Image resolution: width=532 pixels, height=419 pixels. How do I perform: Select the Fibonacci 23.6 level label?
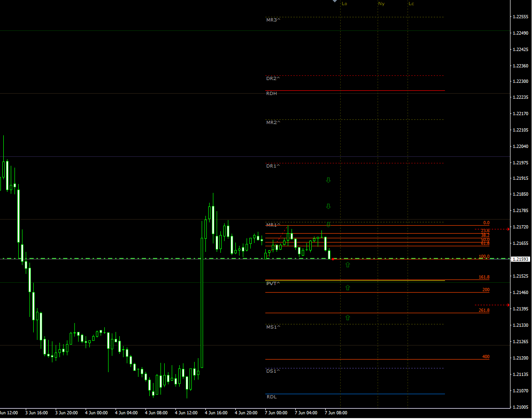point(485,230)
